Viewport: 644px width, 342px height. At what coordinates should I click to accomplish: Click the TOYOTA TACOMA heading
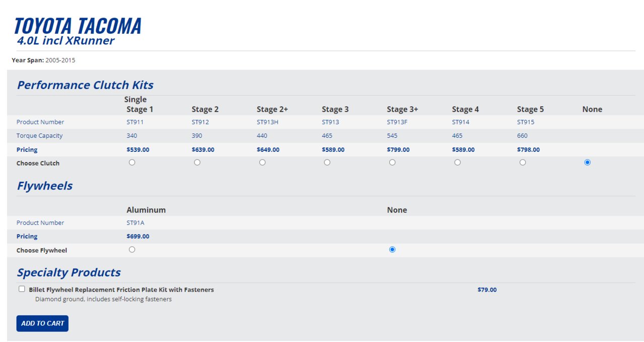click(x=78, y=26)
